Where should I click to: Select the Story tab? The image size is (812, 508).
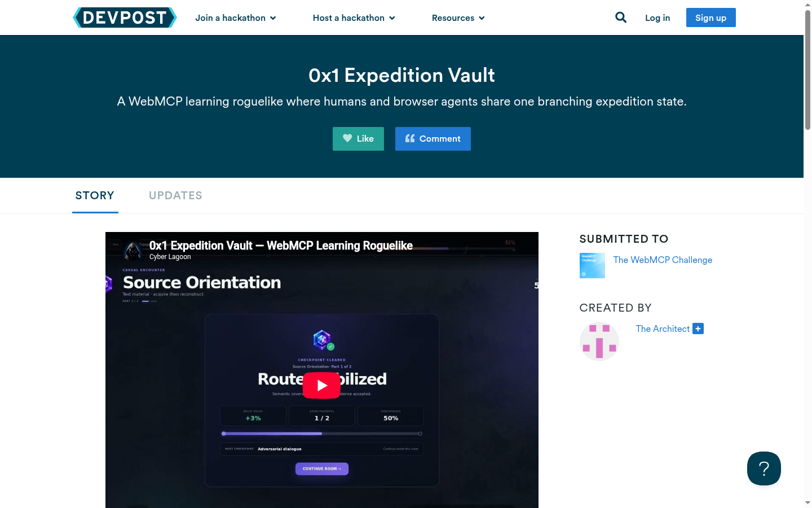pyautogui.click(x=95, y=195)
